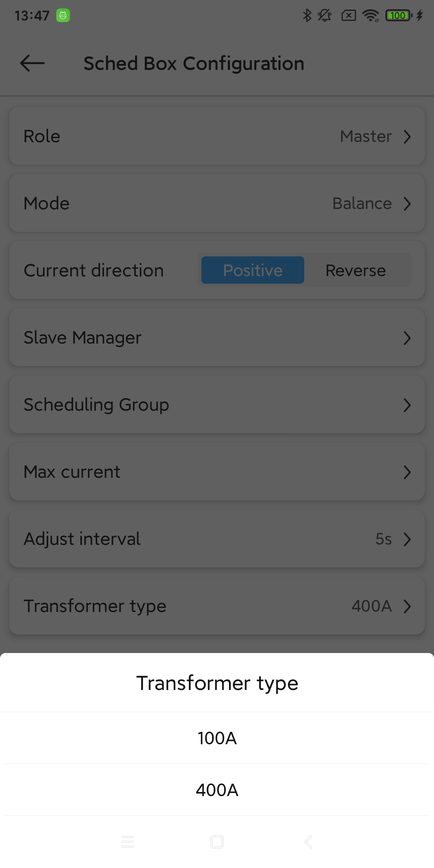
Task: Tap the muted bell status icon
Action: [324, 16]
